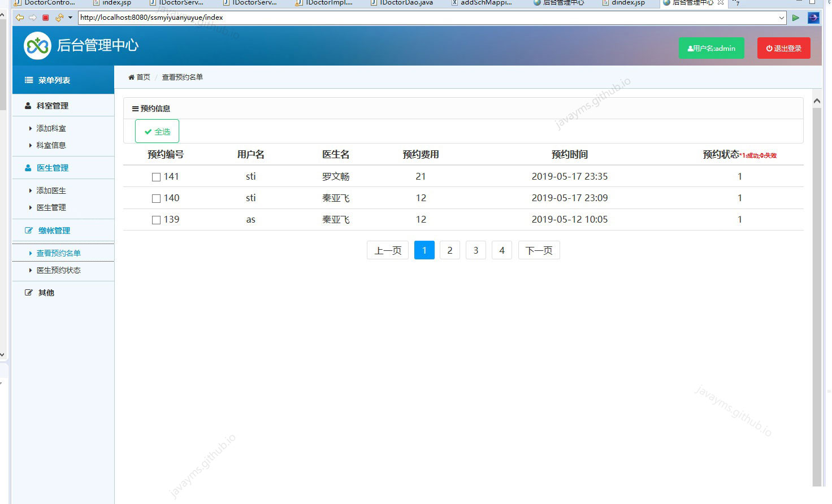Click the 退出登录 red logout button
Viewport: 832px width, 504px height.
784,48
